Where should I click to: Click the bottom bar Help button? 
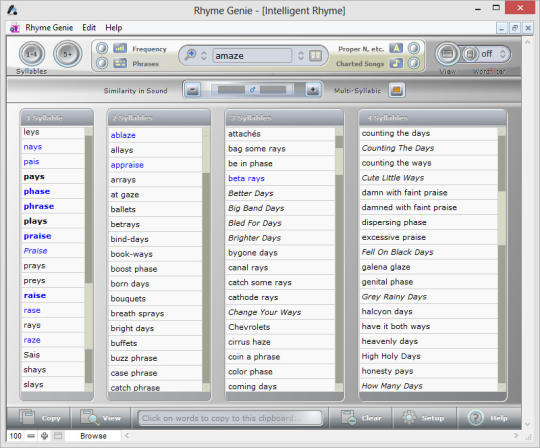(x=489, y=418)
